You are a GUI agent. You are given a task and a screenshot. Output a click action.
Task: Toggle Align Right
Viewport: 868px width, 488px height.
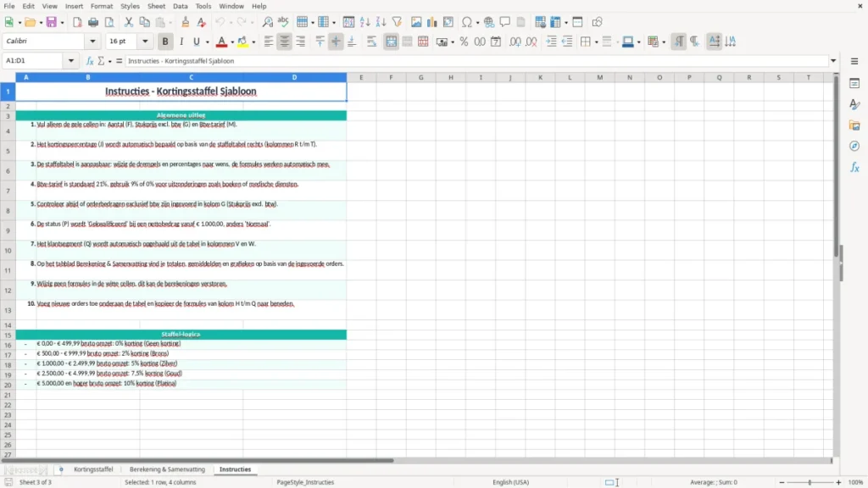point(301,42)
